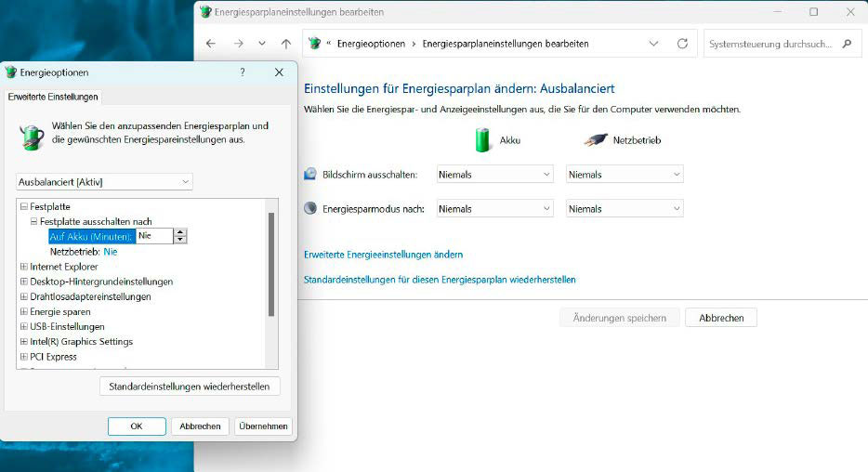Increase Auf Akku minutes with spinner up arrow

tap(180, 232)
